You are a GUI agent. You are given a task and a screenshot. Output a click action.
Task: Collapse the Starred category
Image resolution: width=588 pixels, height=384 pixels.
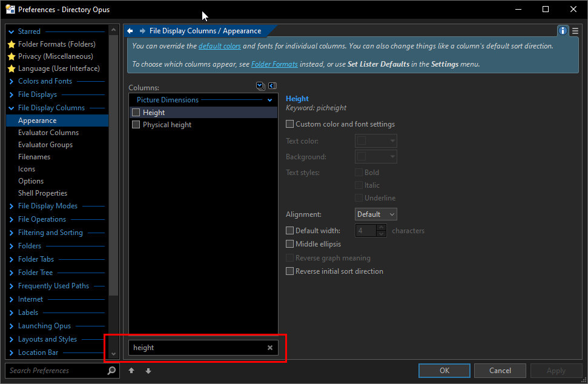(12, 32)
